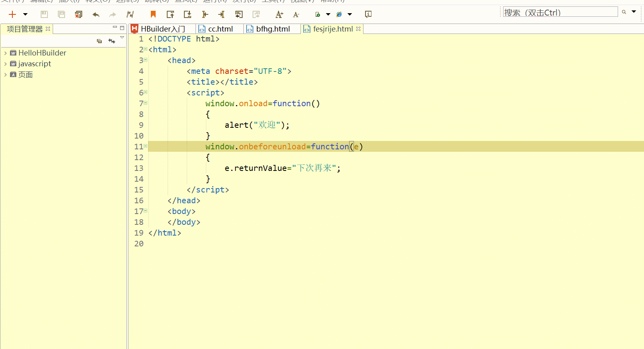Viewport: 644px width, 349px height.
Task: Click the </script> closing tag
Action: pyautogui.click(x=208, y=190)
